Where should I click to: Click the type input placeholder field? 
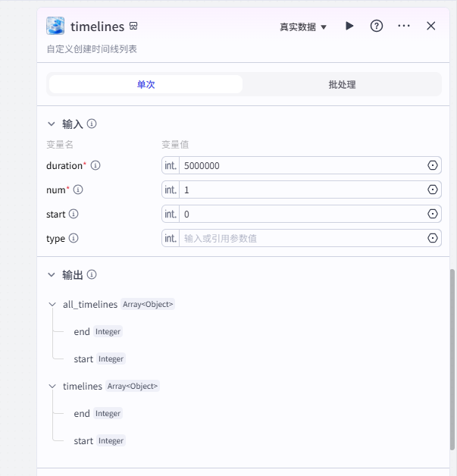(303, 238)
